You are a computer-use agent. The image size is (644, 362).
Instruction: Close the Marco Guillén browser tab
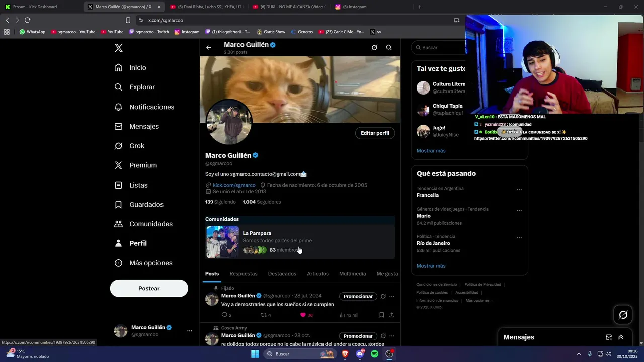tap(159, 7)
